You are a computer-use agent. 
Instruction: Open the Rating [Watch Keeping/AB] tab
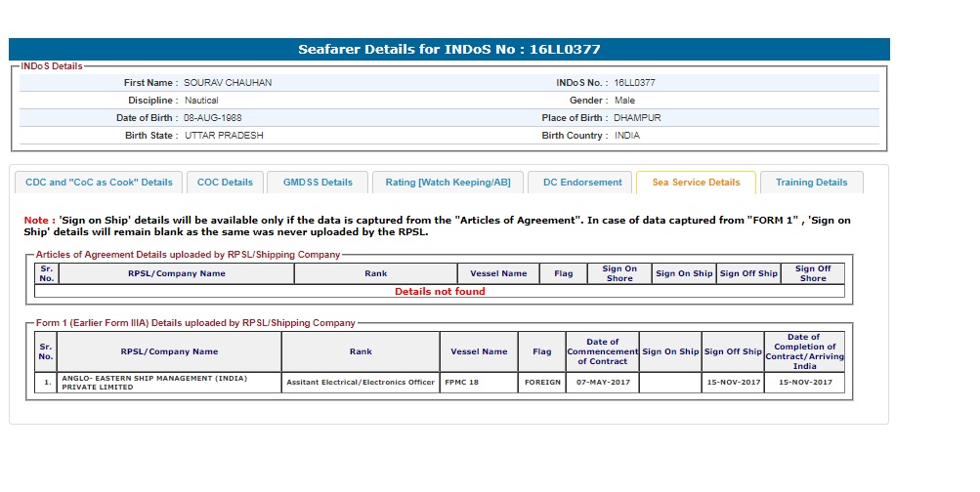[x=447, y=183]
